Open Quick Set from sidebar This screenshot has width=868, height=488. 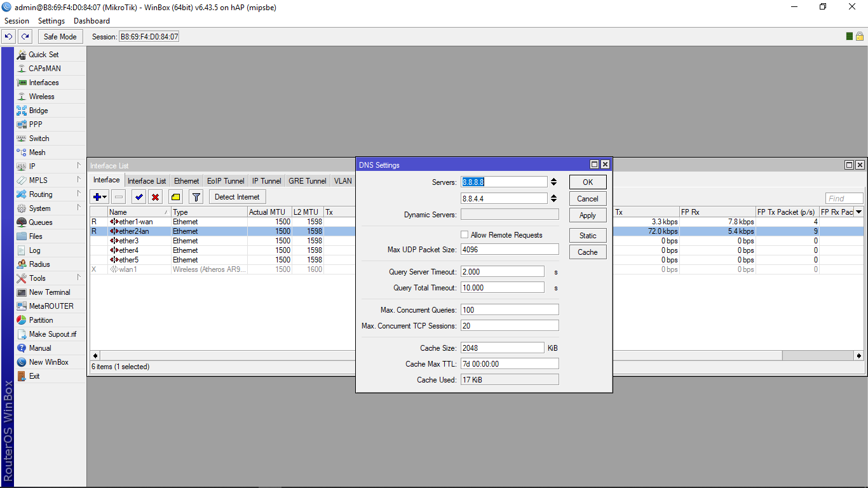[x=50, y=55]
